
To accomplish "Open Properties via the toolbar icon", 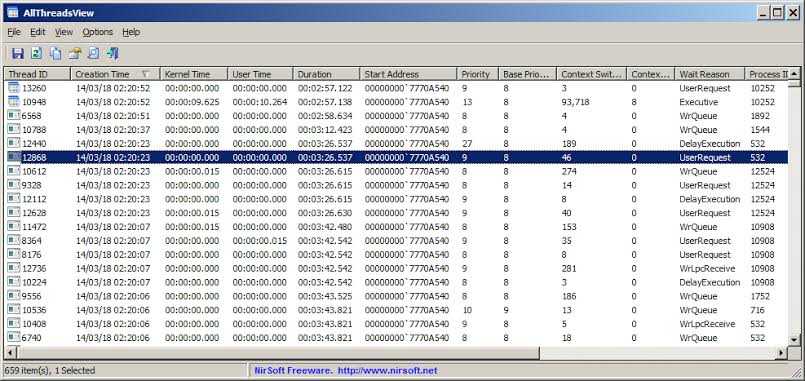I will [75, 53].
